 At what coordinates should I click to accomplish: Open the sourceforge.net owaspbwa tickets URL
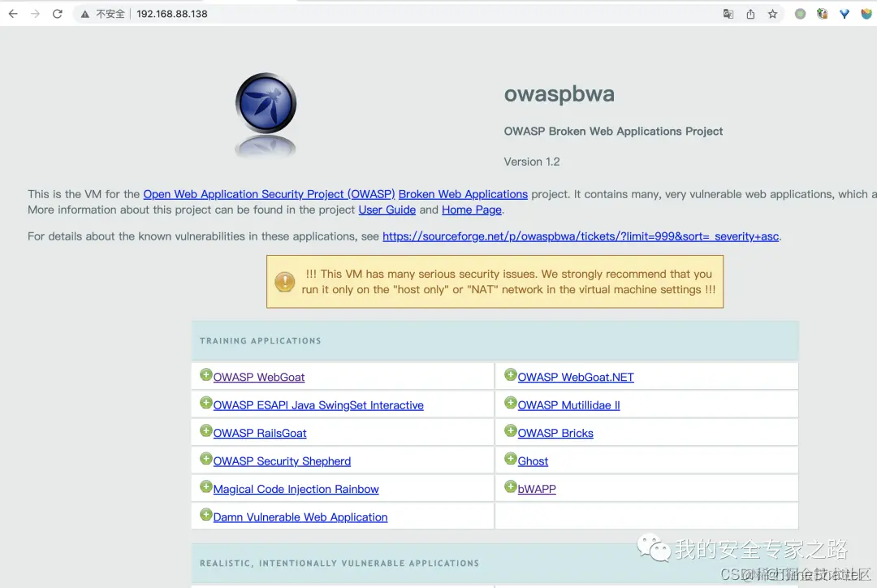point(581,236)
